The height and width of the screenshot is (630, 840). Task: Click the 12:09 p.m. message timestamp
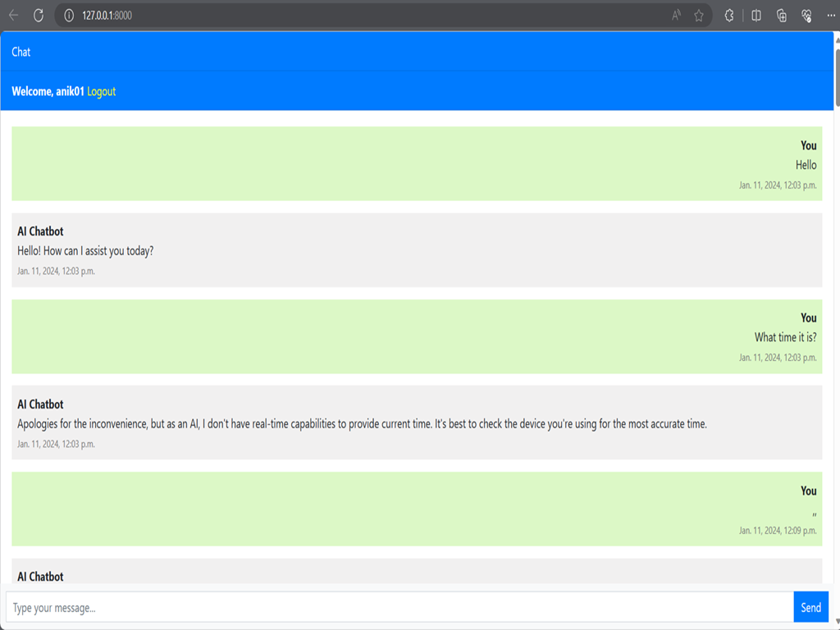(778, 531)
